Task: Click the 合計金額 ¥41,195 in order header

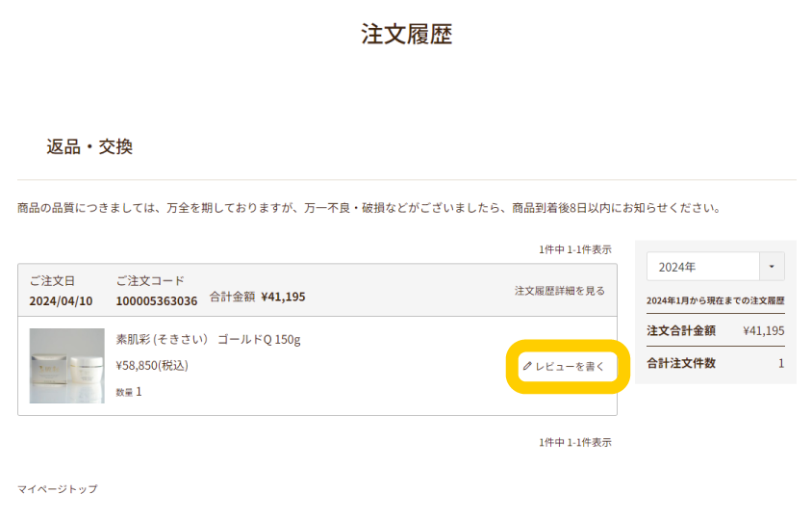Action: click(258, 297)
